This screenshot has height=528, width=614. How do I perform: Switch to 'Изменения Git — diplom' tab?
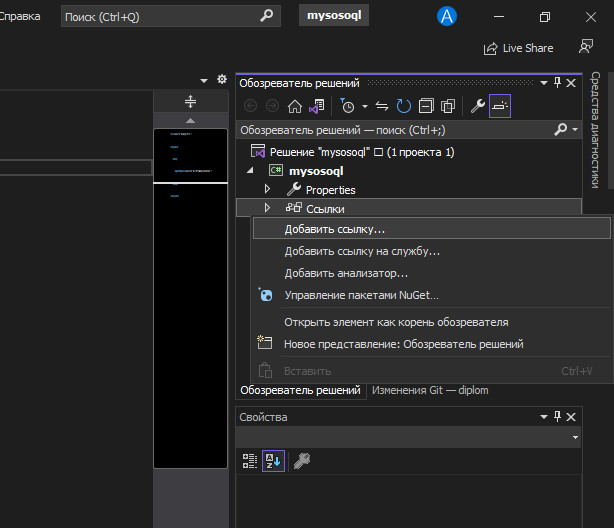[430, 391]
